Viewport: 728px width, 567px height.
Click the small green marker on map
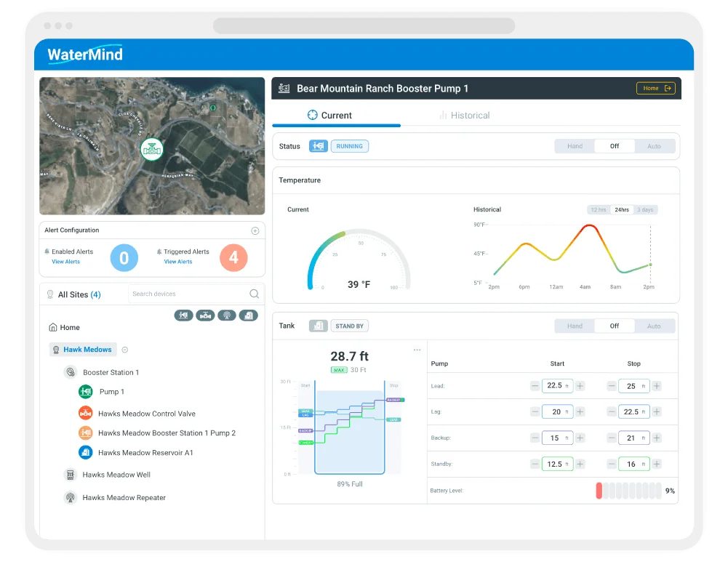tap(212, 108)
